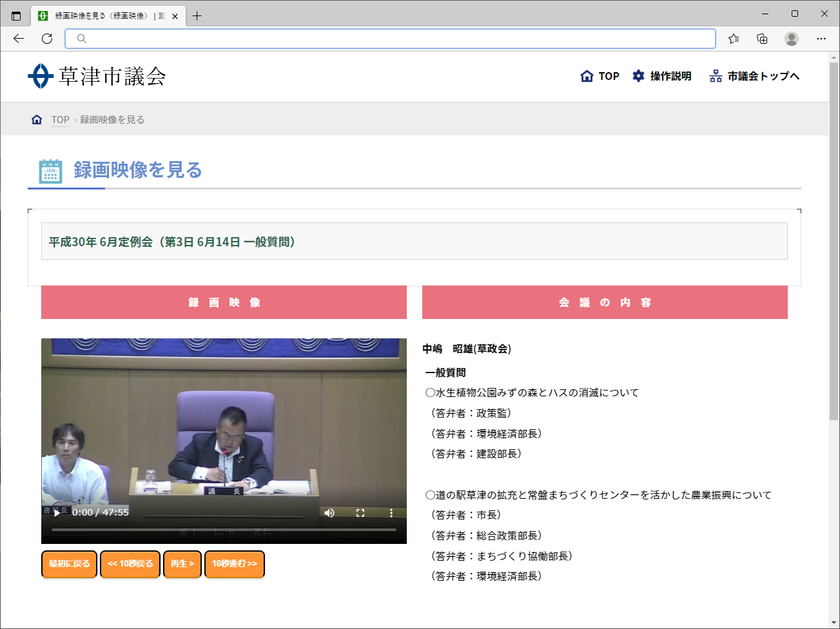Screen dimensions: 840x629
Task: Click the 録画映像 tab header
Action: [x=224, y=302]
